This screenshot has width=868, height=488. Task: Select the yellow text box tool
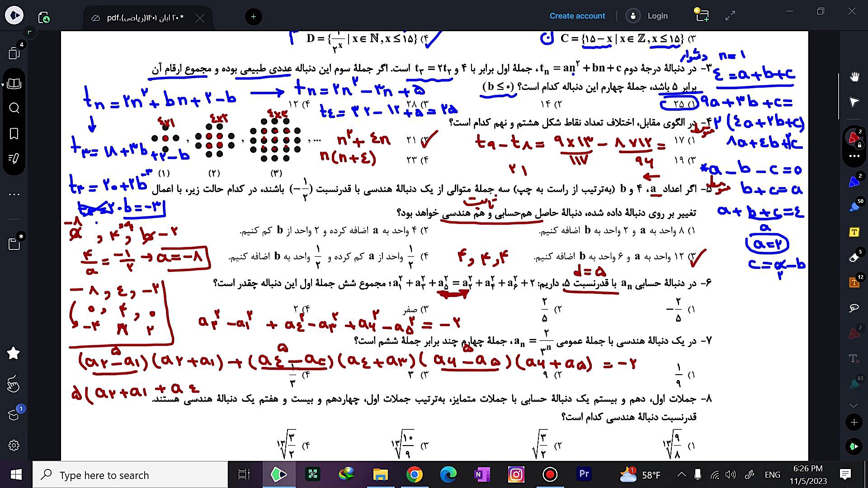(854, 232)
